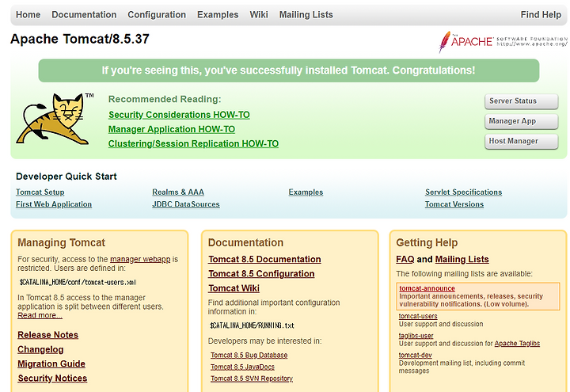Open the taglibs-user mailing list link
Screen dimensions: 570x392
pos(416,336)
